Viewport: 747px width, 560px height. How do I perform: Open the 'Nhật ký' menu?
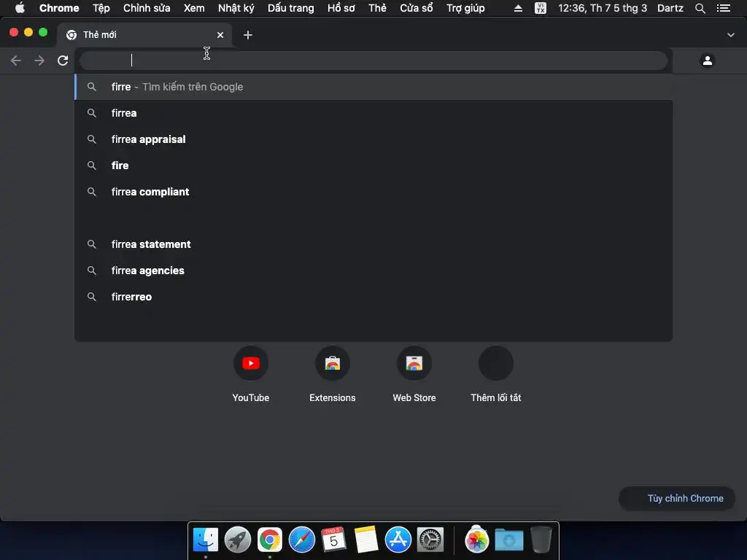click(236, 8)
